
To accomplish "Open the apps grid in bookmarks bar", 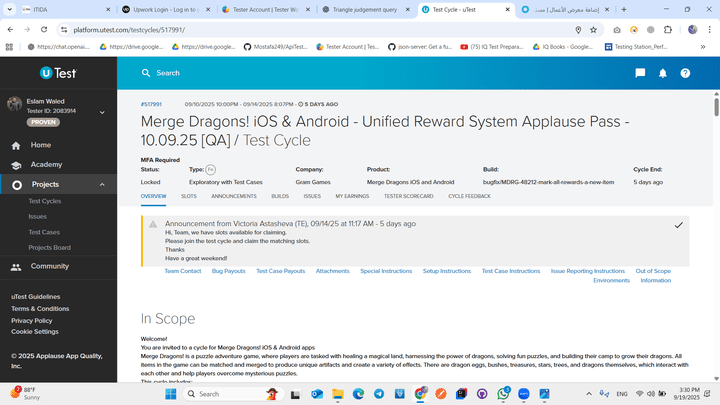I will click(9, 47).
